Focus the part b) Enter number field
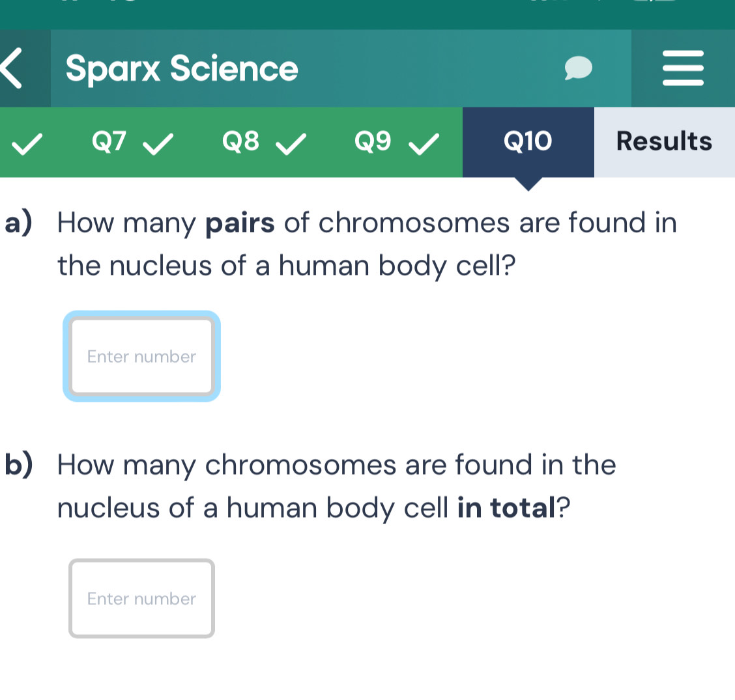This screenshot has width=735, height=700. [141, 598]
